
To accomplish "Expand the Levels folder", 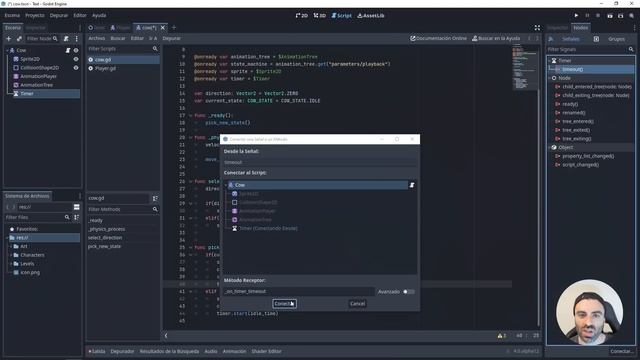I will point(11,264).
